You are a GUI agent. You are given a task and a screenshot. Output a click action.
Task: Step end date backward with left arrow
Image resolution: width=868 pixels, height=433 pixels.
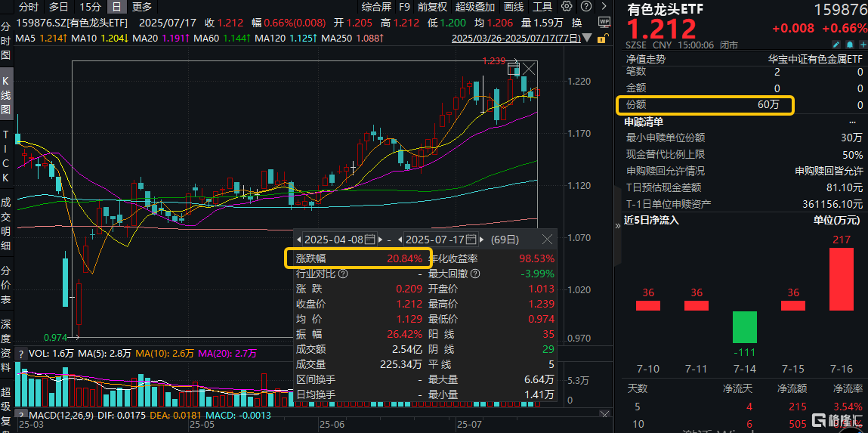click(x=400, y=240)
